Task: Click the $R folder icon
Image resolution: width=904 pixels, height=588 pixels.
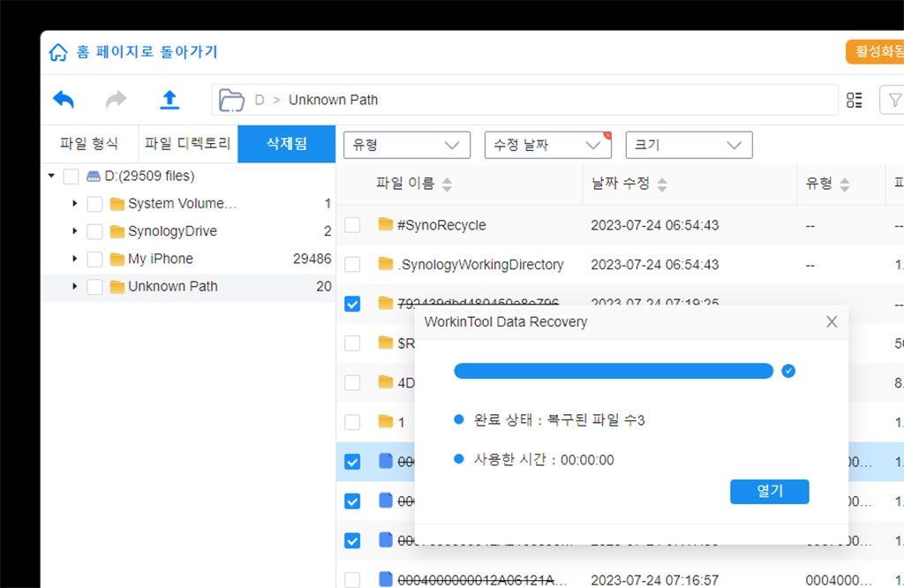Action: click(386, 343)
